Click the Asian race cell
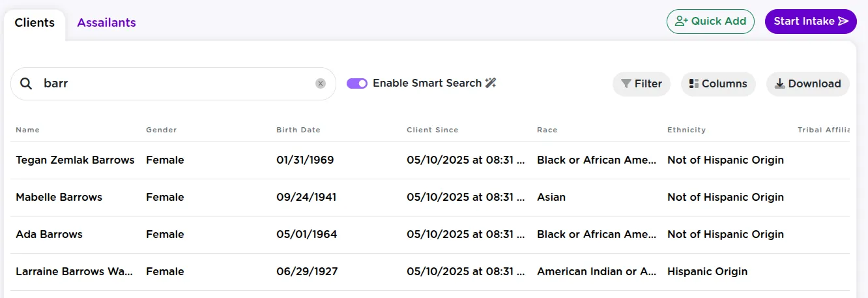 (551, 197)
